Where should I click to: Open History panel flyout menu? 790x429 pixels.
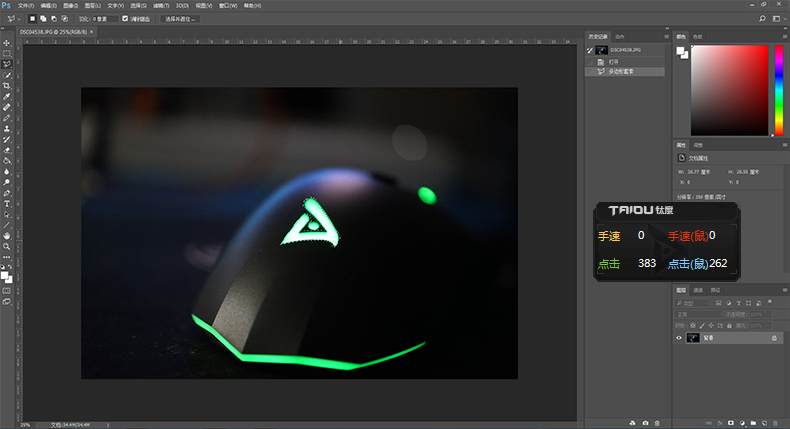pos(667,36)
